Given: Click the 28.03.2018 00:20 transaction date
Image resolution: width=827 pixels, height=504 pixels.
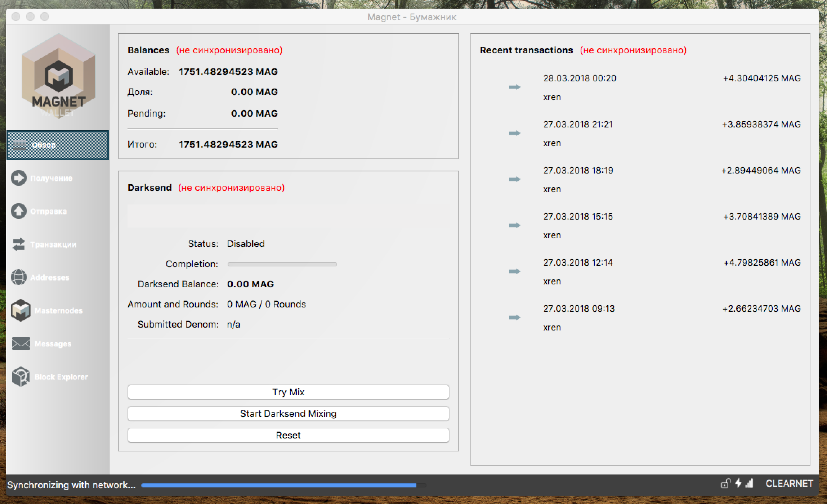Looking at the screenshot, I should click(x=580, y=78).
